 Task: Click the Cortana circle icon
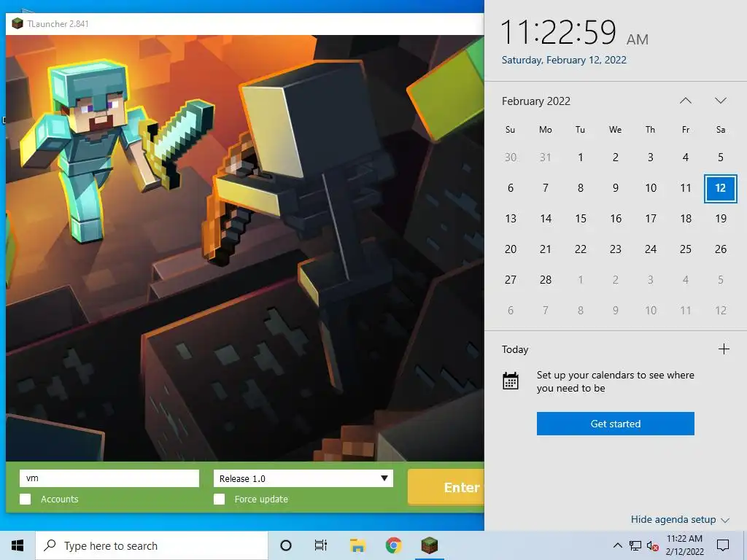click(x=285, y=545)
